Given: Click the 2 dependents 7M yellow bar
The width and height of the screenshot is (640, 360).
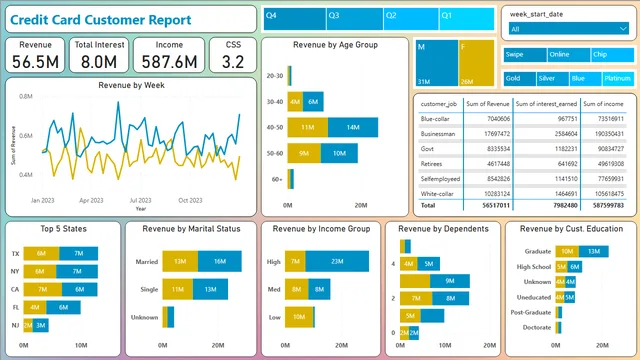Looking at the screenshot, I should click(416, 298).
